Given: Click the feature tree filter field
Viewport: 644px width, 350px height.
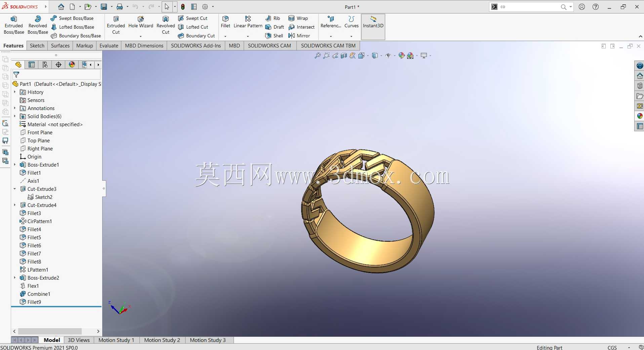Looking at the screenshot, I should (56, 75).
